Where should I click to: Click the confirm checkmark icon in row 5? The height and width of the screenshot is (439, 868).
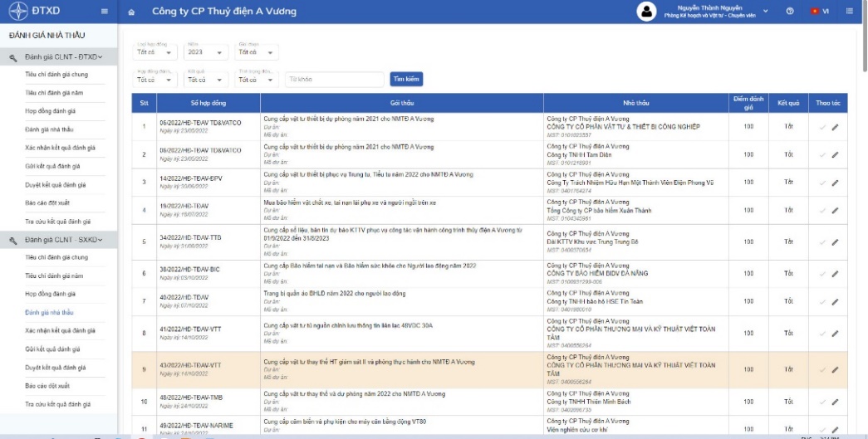tap(822, 242)
